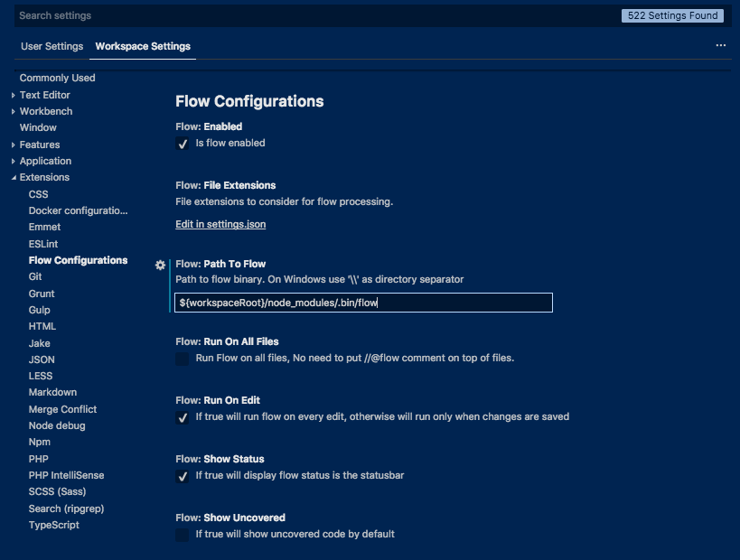Switch to the User Settings tab
Viewport: 740px width, 560px height.
(52, 46)
